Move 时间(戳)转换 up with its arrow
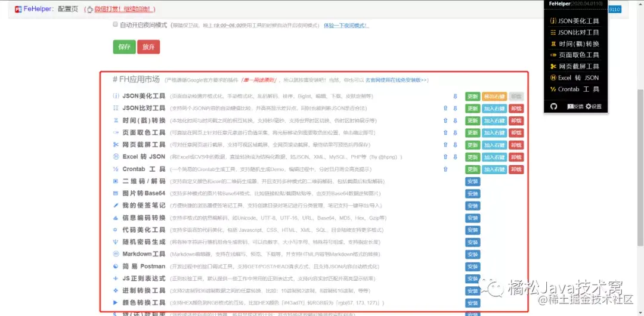Viewport: 644px width, 316px height. point(445,121)
